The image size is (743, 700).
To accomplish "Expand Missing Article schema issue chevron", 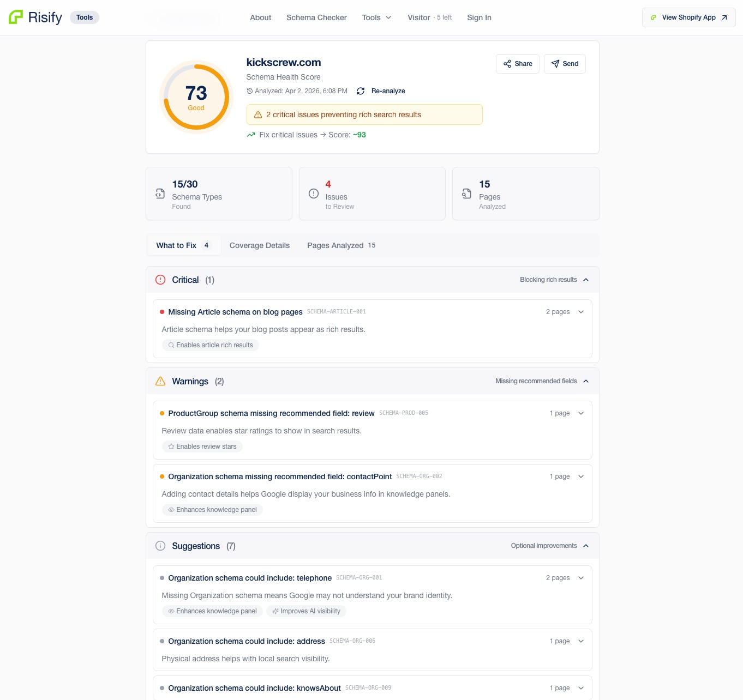I will pos(581,312).
